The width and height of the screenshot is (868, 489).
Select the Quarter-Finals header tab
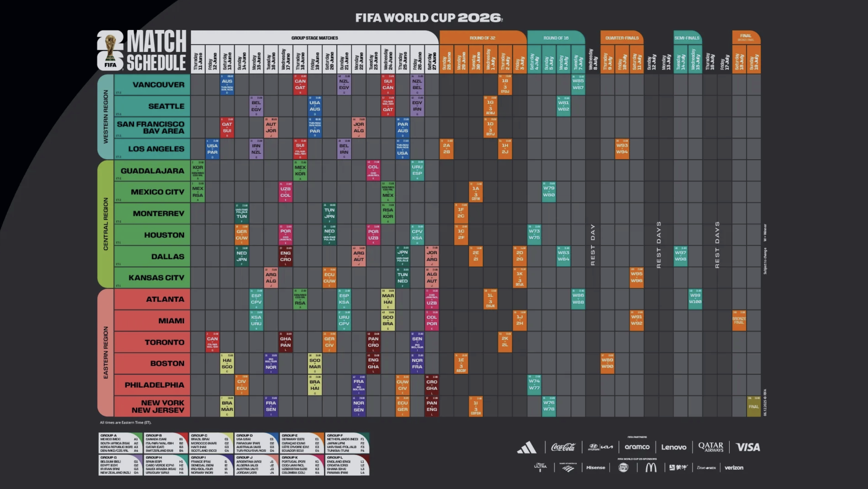tap(622, 38)
